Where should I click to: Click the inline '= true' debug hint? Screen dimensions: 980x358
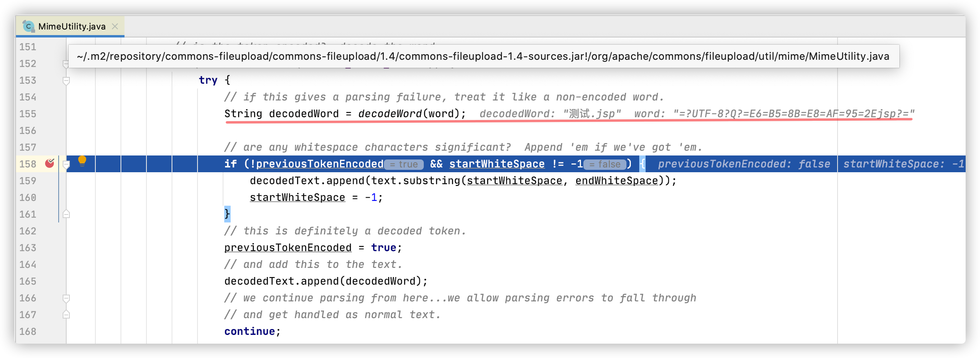tap(403, 164)
